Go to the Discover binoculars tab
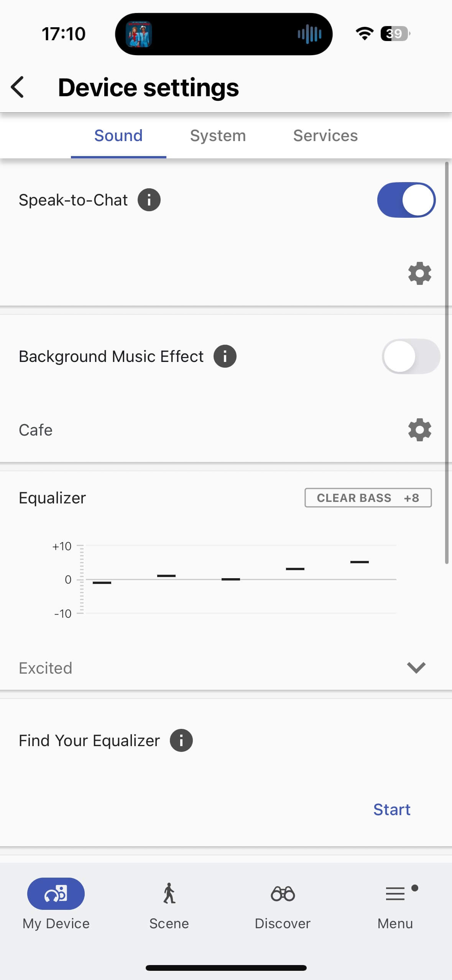This screenshot has height=980, width=452. click(283, 905)
